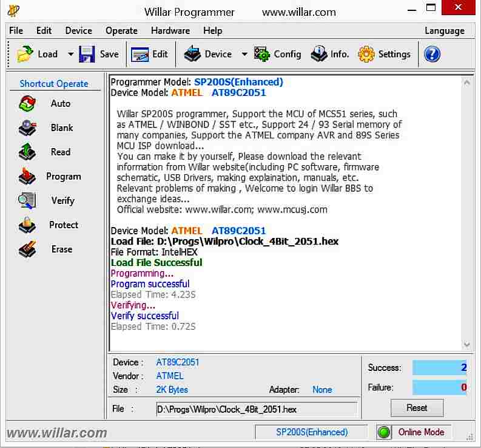The width and height of the screenshot is (481, 448).
Task: Click the Success count field
Action: (x=439, y=367)
